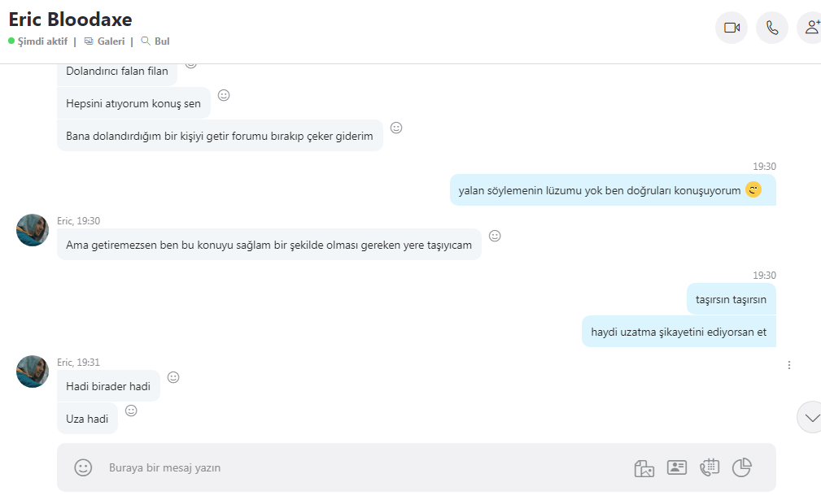This screenshot has width=821, height=504.
Task: Add a person to this conversation
Action: coord(810,27)
